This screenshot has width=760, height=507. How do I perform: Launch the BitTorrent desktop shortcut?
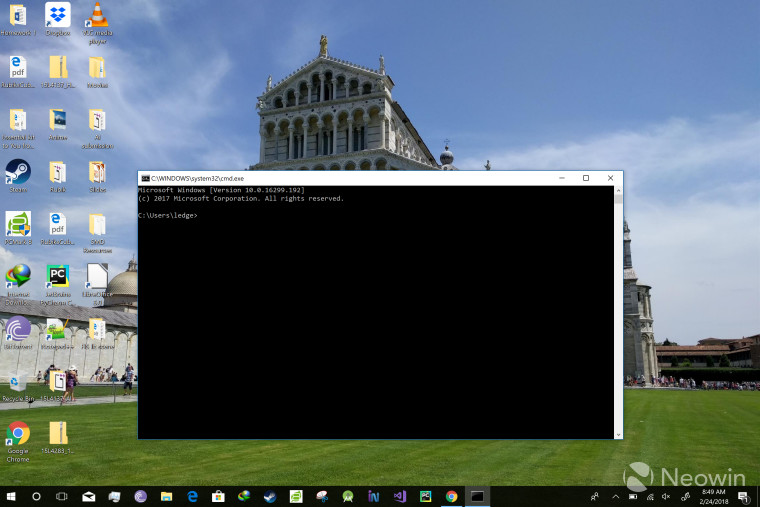tap(18, 333)
